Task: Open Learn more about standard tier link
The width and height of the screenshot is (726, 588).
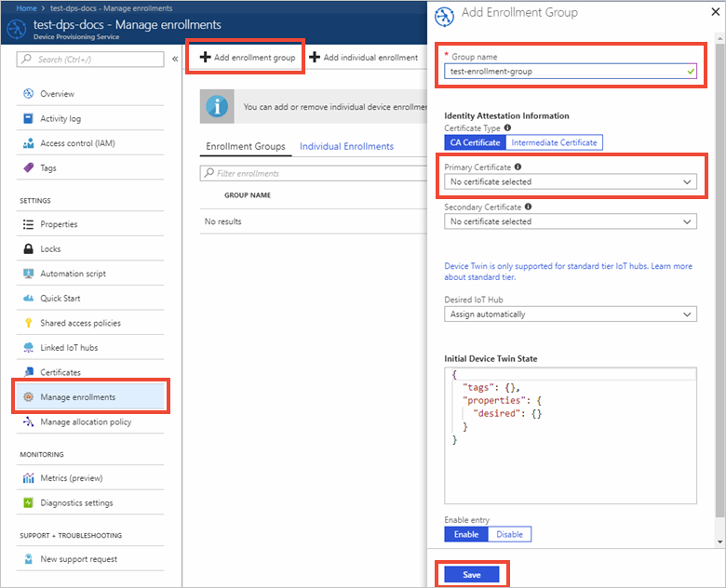Action: click(568, 272)
